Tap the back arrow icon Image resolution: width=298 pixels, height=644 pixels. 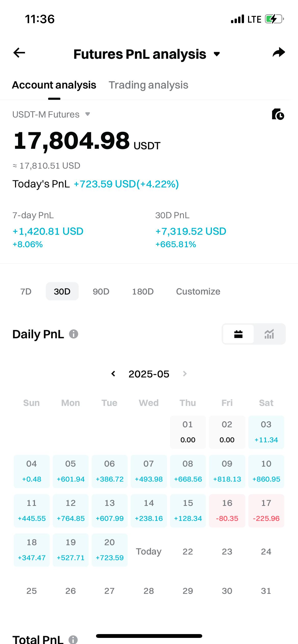click(x=19, y=53)
